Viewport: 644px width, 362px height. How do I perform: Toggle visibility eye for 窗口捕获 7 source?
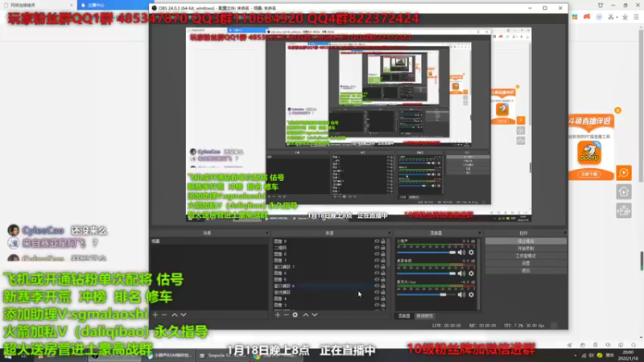coord(377,267)
